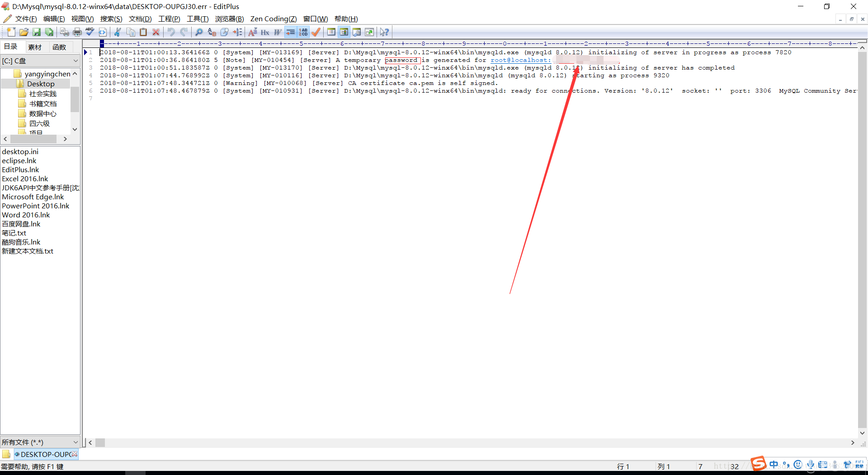
Task: Click the Go To Line icon
Action: point(237,32)
